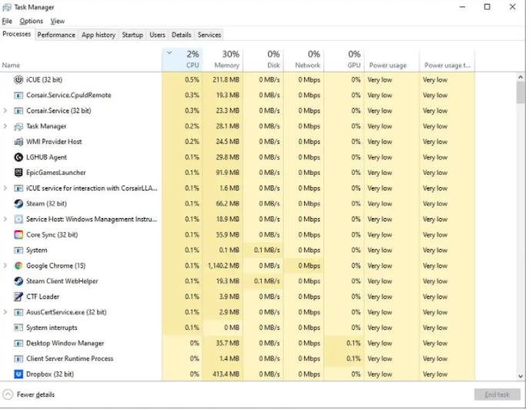Expand the Google Chrome (15) group
This screenshot has height=410, width=532.
(x=5, y=265)
